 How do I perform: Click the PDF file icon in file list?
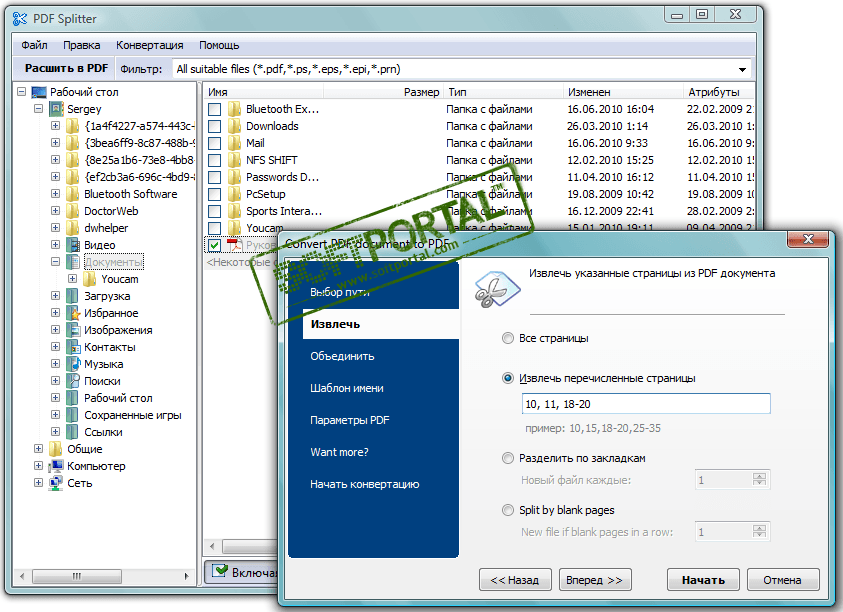click(x=234, y=245)
